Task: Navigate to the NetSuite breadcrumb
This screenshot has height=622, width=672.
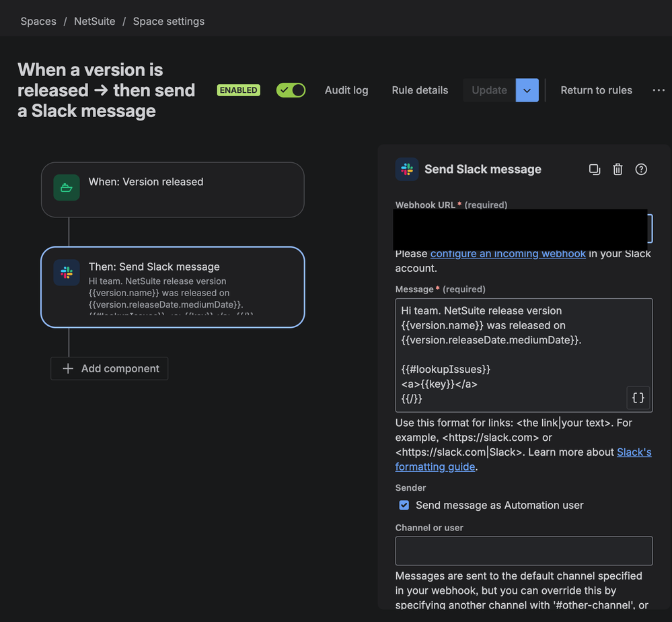Action: (x=94, y=21)
